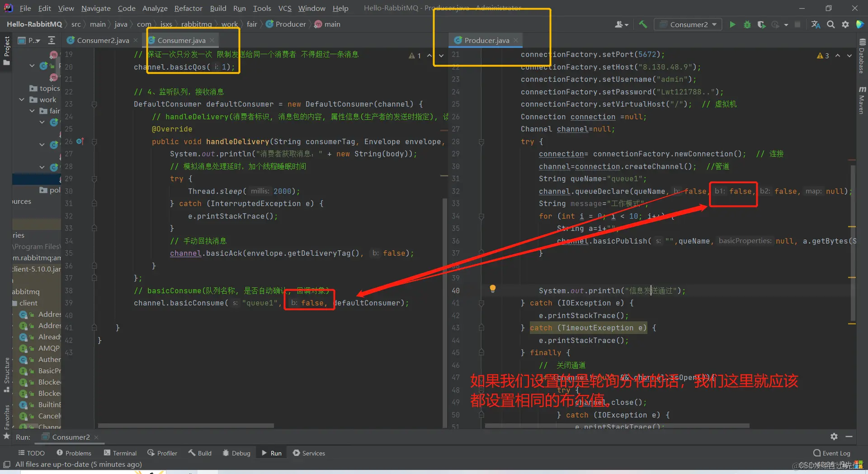Go to next highlighted error in Producer.java

(849, 56)
